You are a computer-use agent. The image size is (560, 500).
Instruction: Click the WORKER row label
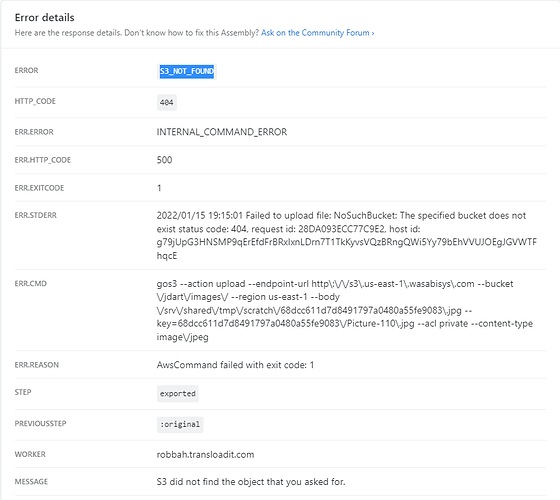coord(30,454)
